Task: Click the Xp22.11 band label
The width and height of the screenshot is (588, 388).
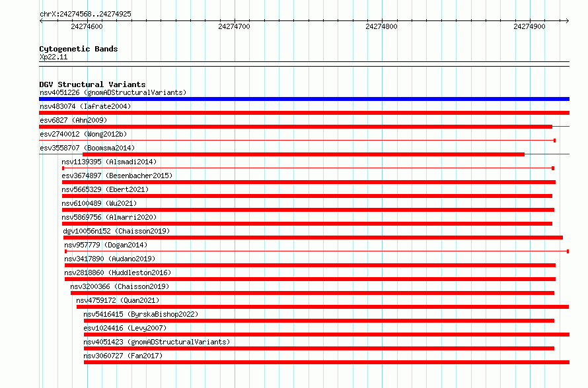Action: [54, 57]
